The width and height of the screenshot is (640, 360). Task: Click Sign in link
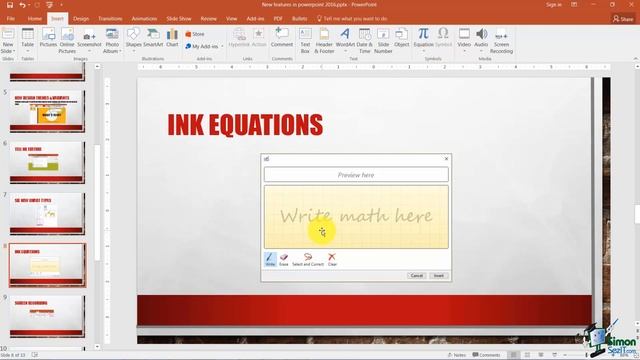(x=554, y=5)
